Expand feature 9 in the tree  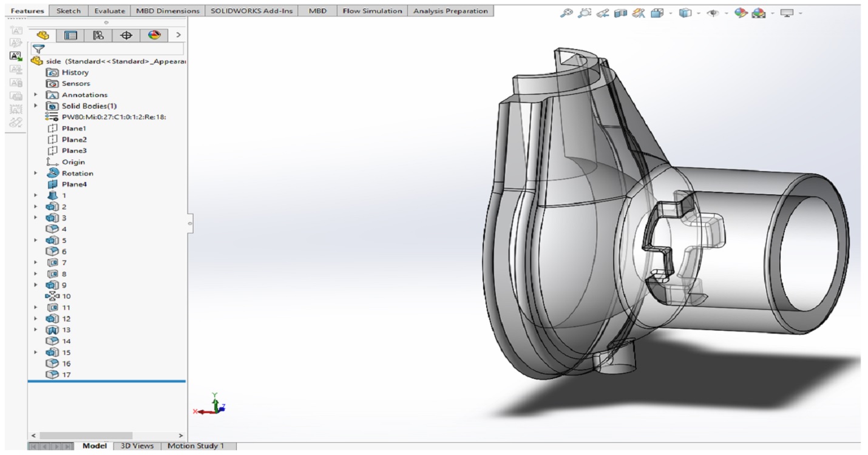click(36, 285)
